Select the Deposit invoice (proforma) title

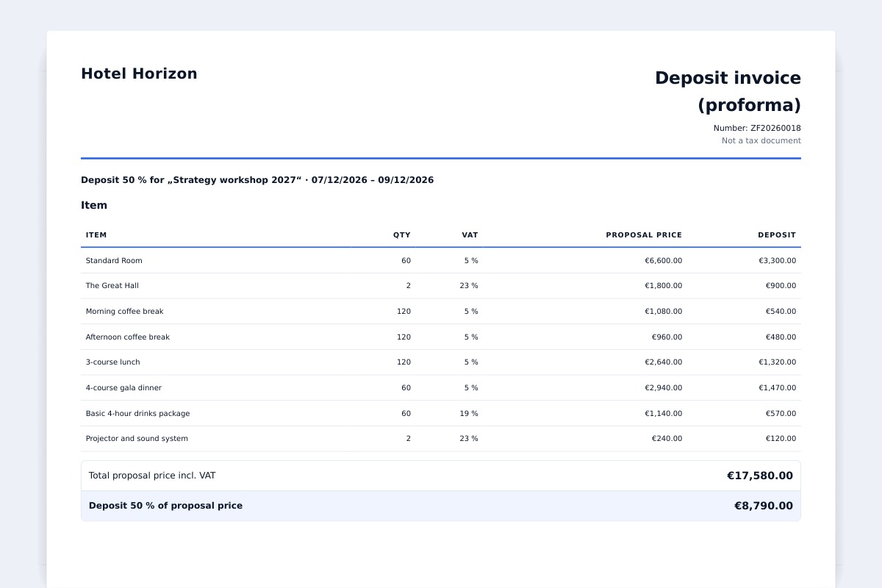(x=728, y=91)
